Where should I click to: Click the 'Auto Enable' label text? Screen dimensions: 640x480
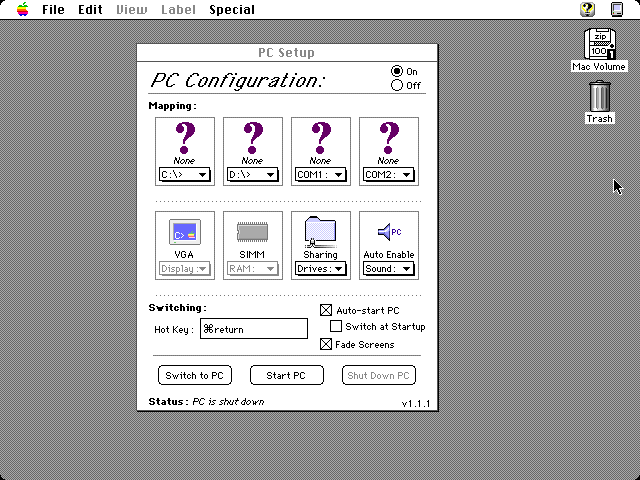[389, 254]
